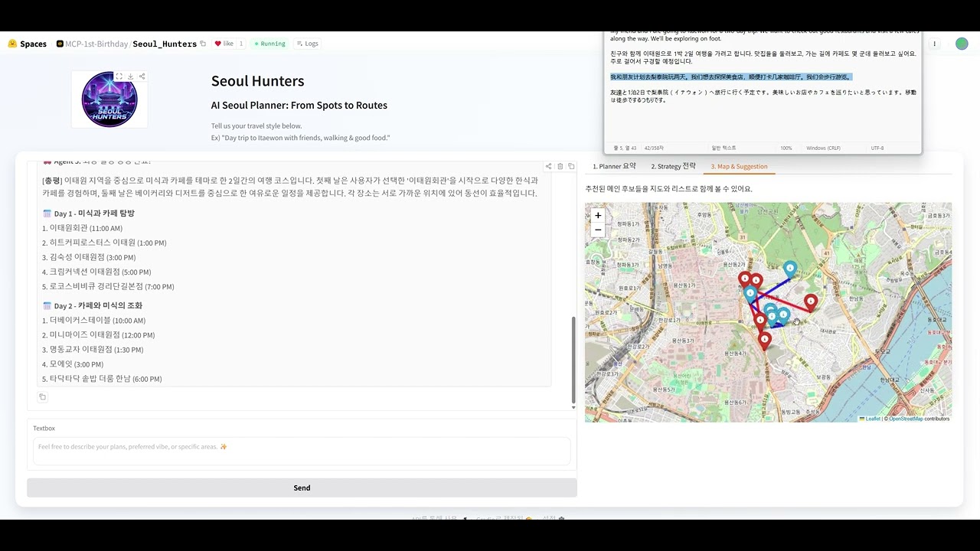Click Windows (CRLF) in notepad status bar
This screenshot has height=551, width=980.
click(x=823, y=148)
